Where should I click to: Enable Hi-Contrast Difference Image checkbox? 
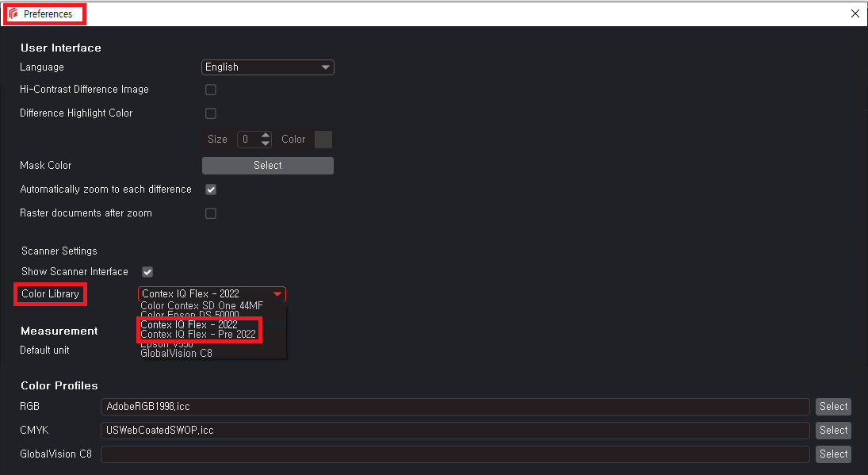211,90
